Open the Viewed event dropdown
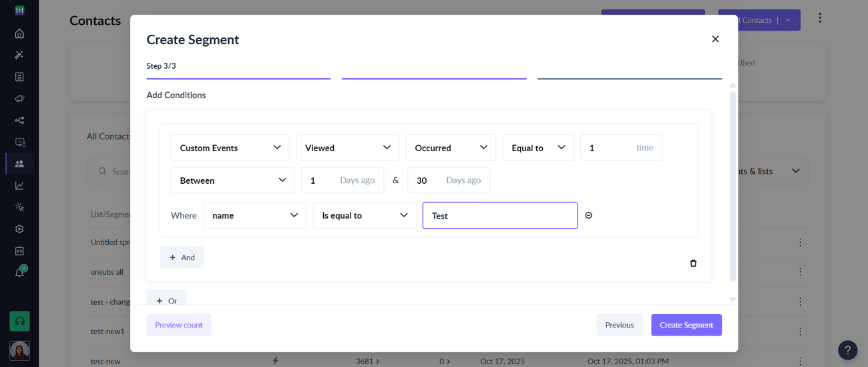 347,148
